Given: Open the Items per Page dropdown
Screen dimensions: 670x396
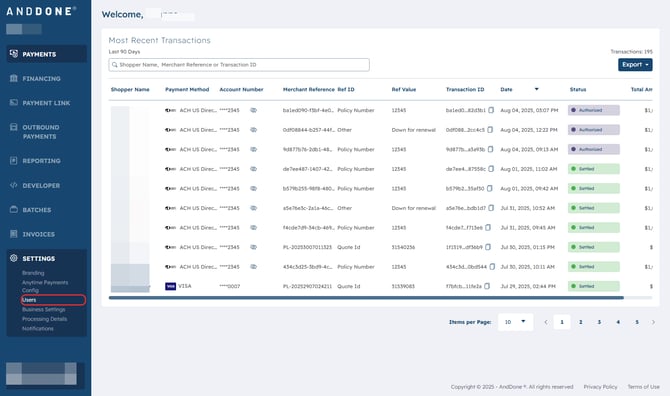Looking at the screenshot, I should pyautogui.click(x=515, y=322).
